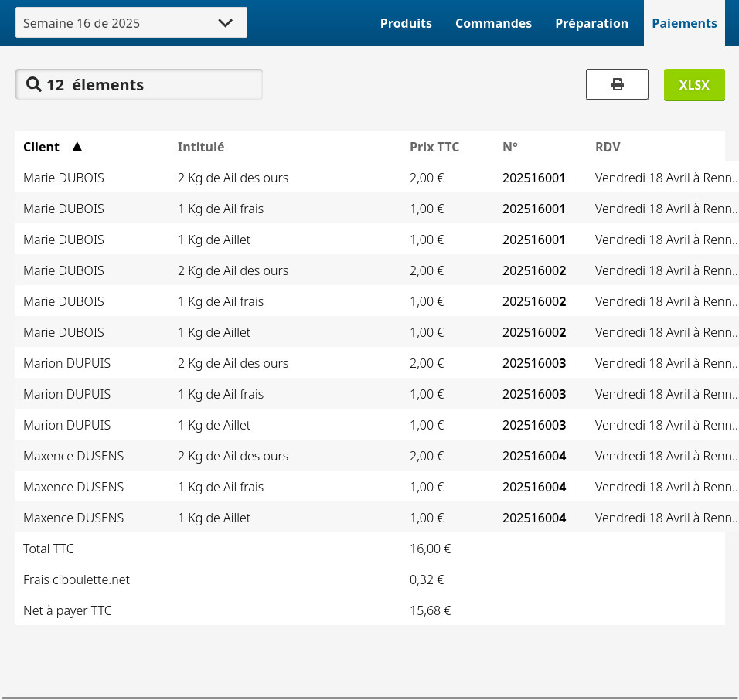Screen dimensions: 739x700
Task: Export the table with the XLSX button
Action: tap(694, 85)
